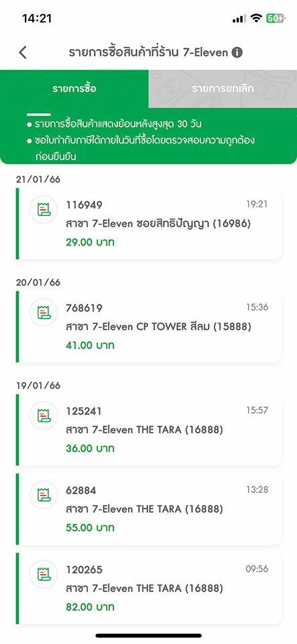The width and height of the screenshot is (297, 644).
Task: Tap the 41.00 บาท amount
Action: (x=90, y=345)
